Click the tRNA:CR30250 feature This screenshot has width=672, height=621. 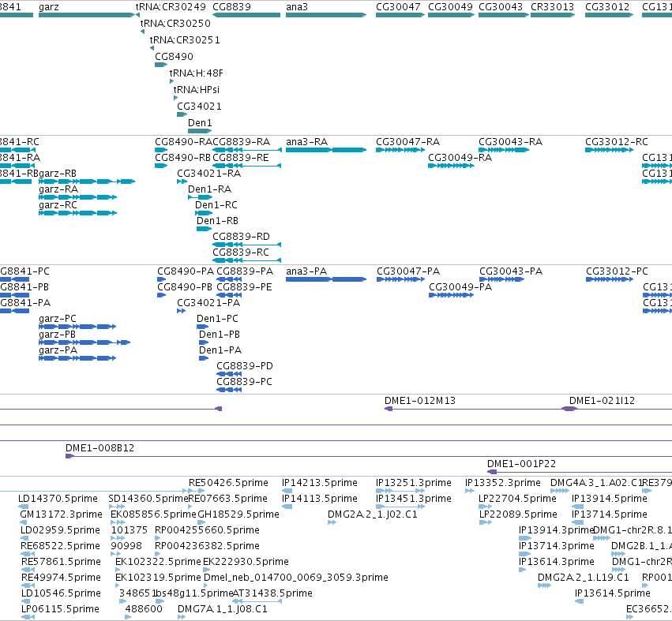tap(142, 32)
